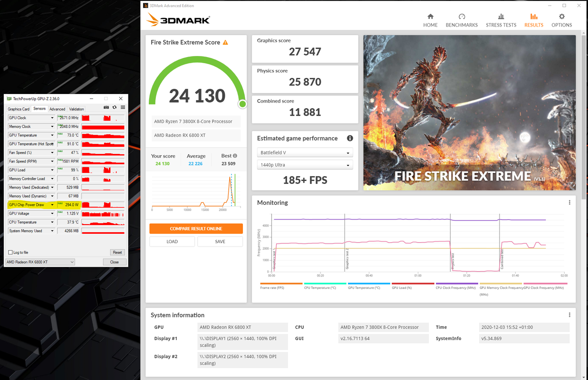Open the GPU-Z hamburger menu

pyautogui.click(x=123, y=108)
